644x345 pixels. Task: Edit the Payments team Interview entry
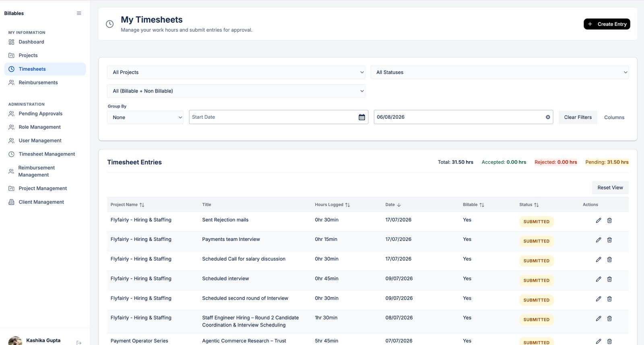click(x=599, y=240)
